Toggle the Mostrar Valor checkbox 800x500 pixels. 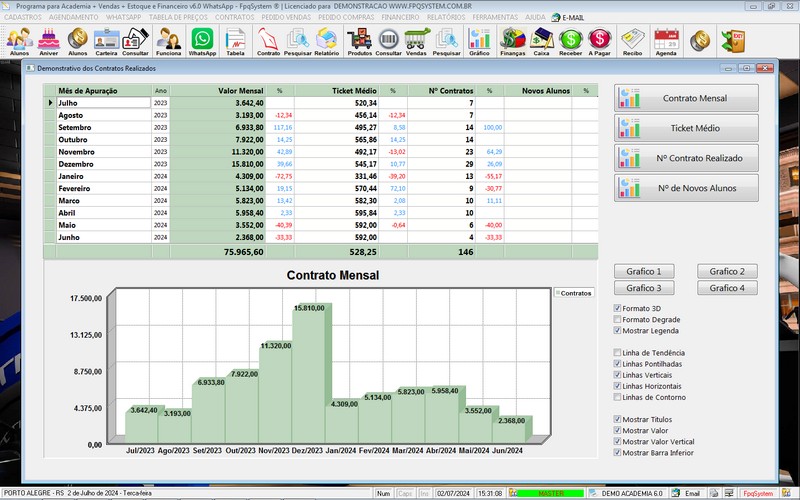pyautogui.click(x=617, y=431)
